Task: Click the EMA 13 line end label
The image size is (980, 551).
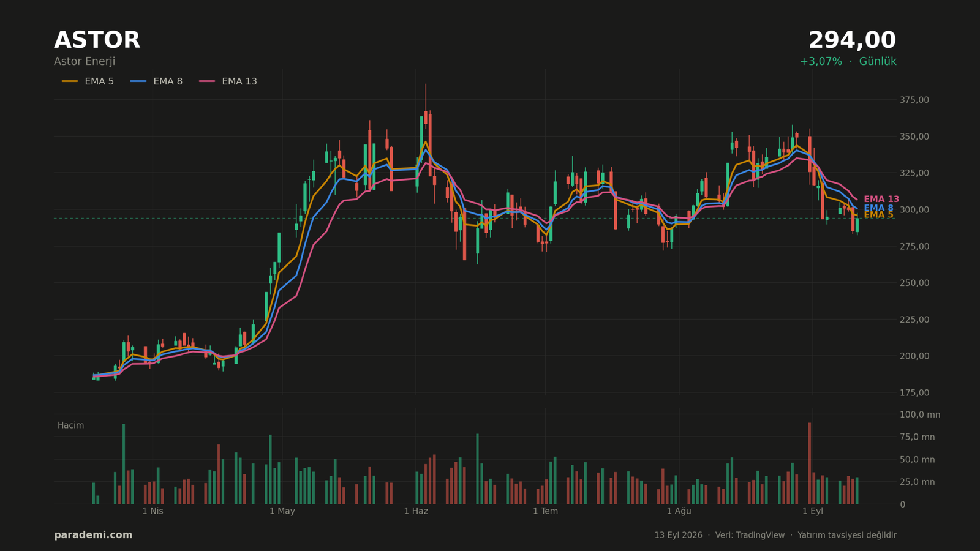Action: coord(881,199)
